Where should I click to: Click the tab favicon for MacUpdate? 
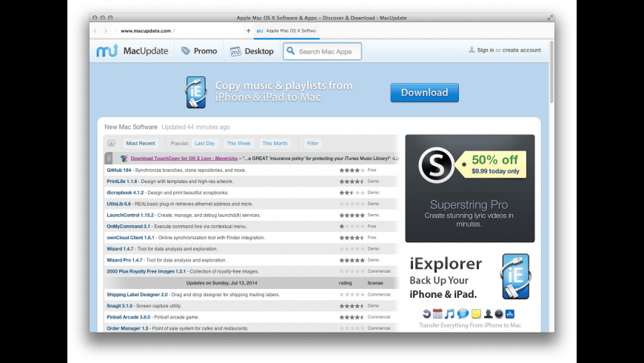[260, 31]
